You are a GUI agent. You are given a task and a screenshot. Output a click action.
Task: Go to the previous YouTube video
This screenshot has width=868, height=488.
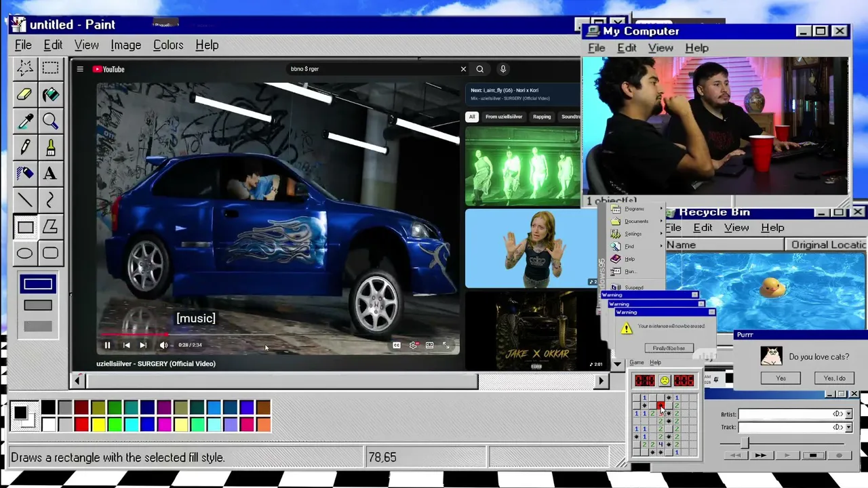coord(126,345)
